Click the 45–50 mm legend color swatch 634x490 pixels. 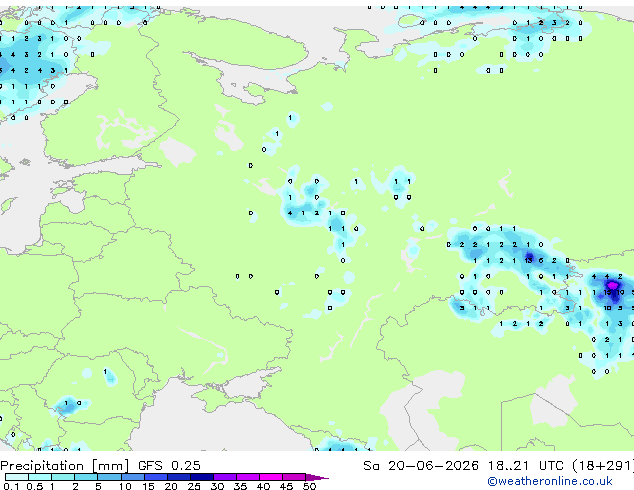tap(294, 477)
